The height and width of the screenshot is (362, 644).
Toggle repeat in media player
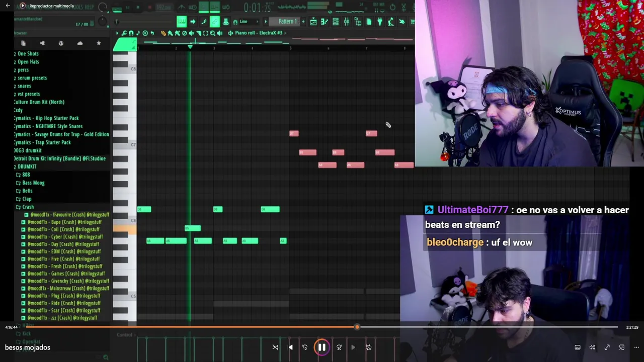(368, 347)
